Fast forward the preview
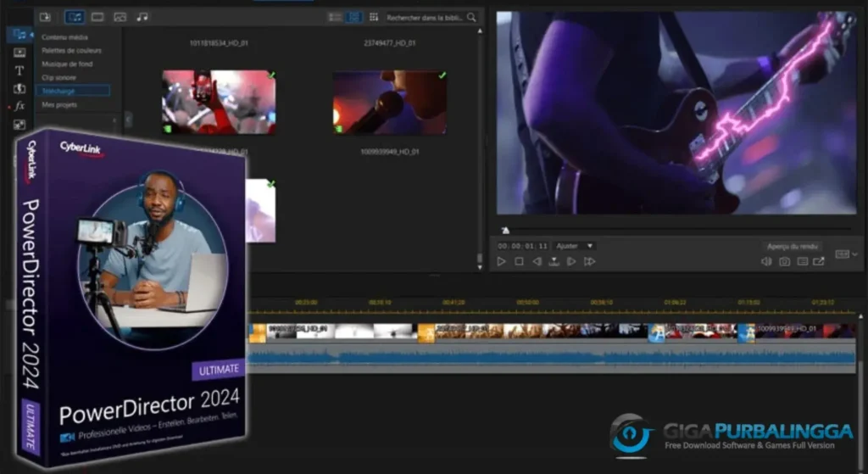The height and width of the screenshot is (474, 868). 590,261
